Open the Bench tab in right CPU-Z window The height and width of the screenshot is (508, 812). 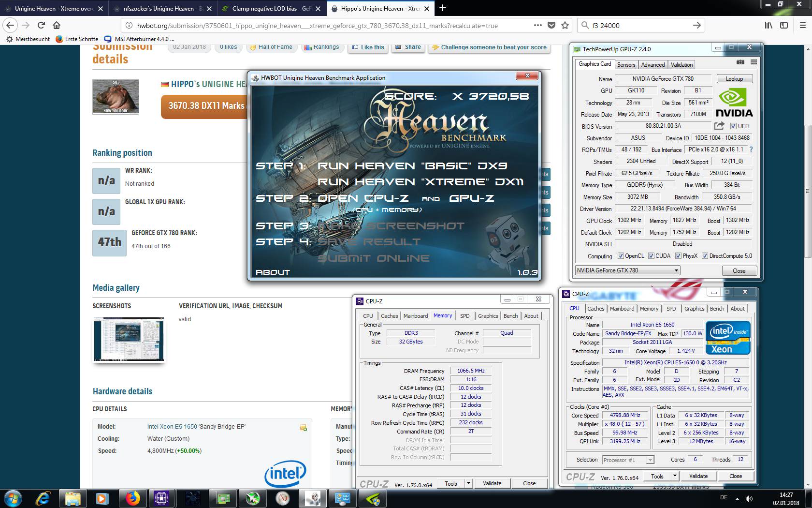[717, 309]
